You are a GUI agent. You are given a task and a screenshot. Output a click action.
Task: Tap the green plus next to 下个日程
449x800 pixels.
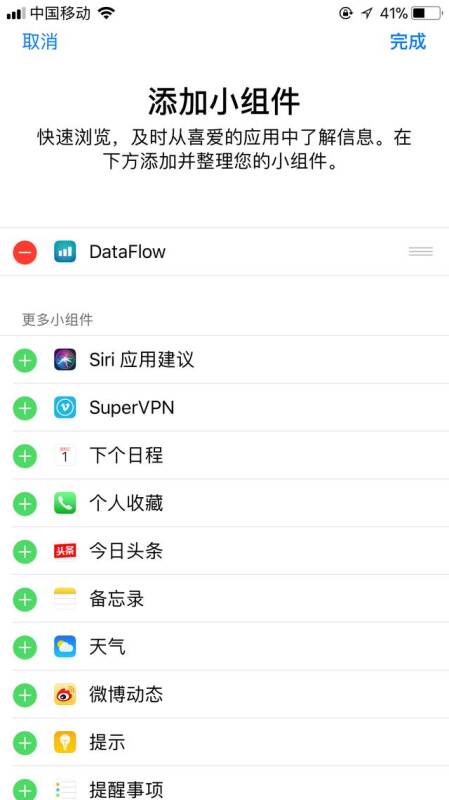[x=25, y=456]
